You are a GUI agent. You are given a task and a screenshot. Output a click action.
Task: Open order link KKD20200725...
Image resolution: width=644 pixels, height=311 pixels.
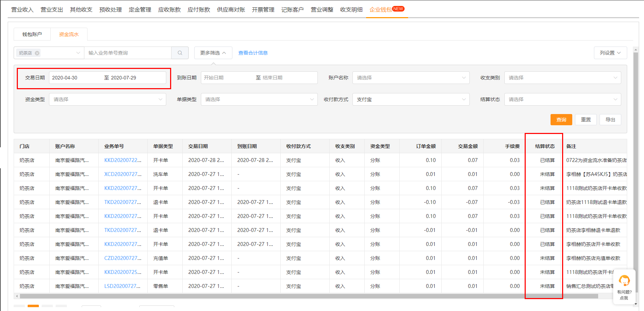(x=123, y=272)
